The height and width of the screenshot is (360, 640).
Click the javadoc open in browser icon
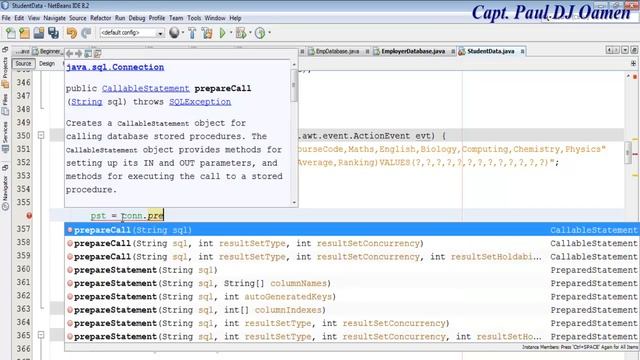[88, 53]
